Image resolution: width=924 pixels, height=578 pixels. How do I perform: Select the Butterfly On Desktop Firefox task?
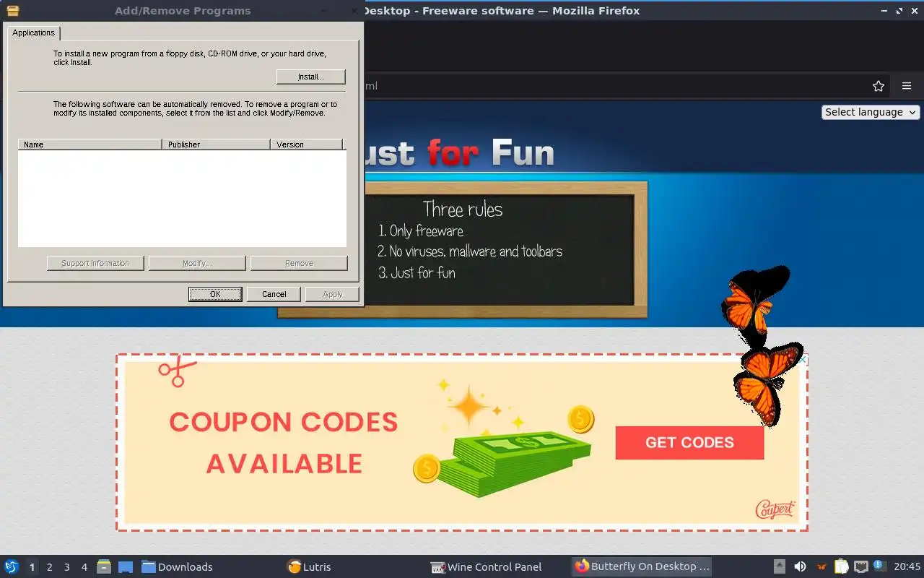point(642,566)
